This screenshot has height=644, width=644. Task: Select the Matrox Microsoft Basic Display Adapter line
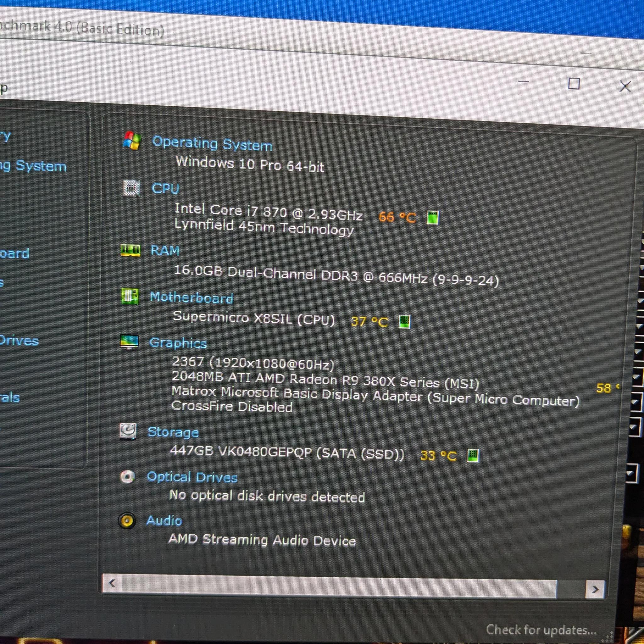tap(375, 396)
